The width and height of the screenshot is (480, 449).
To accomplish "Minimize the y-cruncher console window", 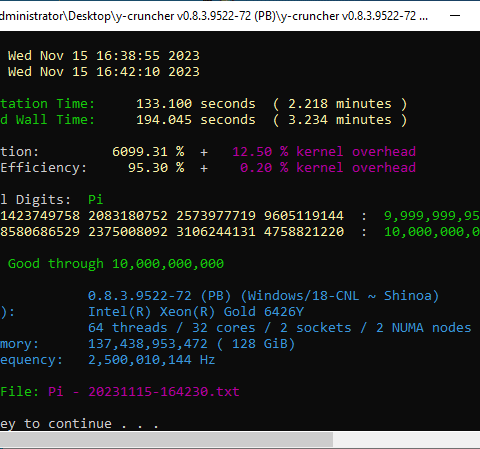I will coord(455,15).
